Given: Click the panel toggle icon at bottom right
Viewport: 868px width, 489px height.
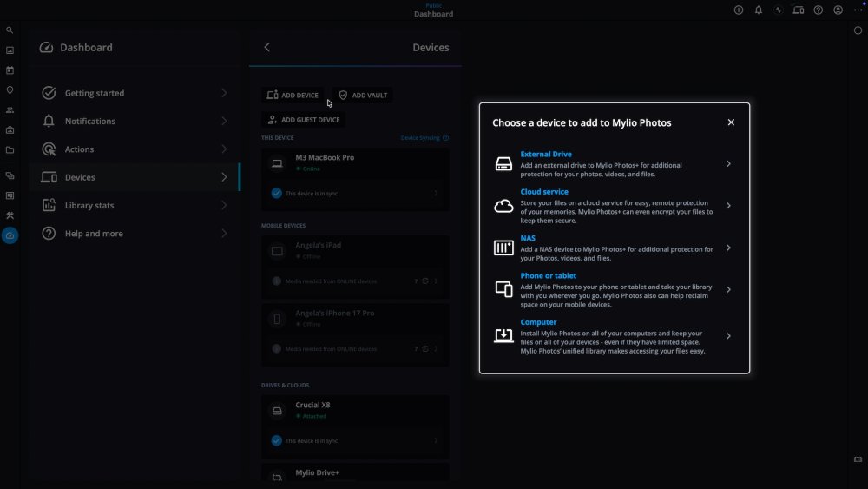Looking at the screenshot, I should coord(858,459).
